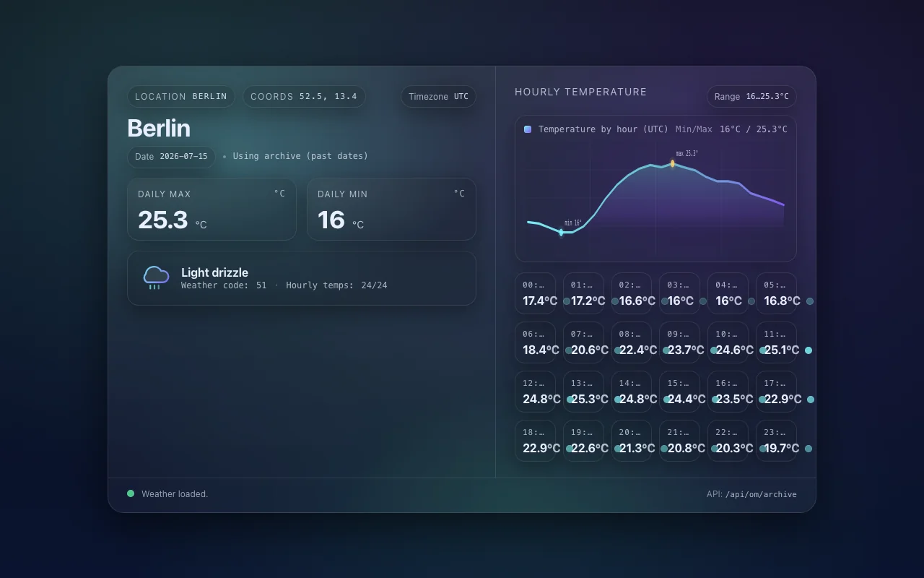Image resolution: width=924 pixels, height=578 pixels.
Task: Select the 00: hour card showing 17.4°C
Action: [x=535, y=293]
